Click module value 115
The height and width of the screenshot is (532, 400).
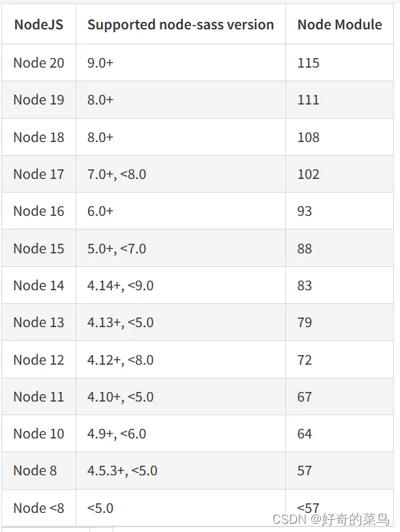[308, 63]
